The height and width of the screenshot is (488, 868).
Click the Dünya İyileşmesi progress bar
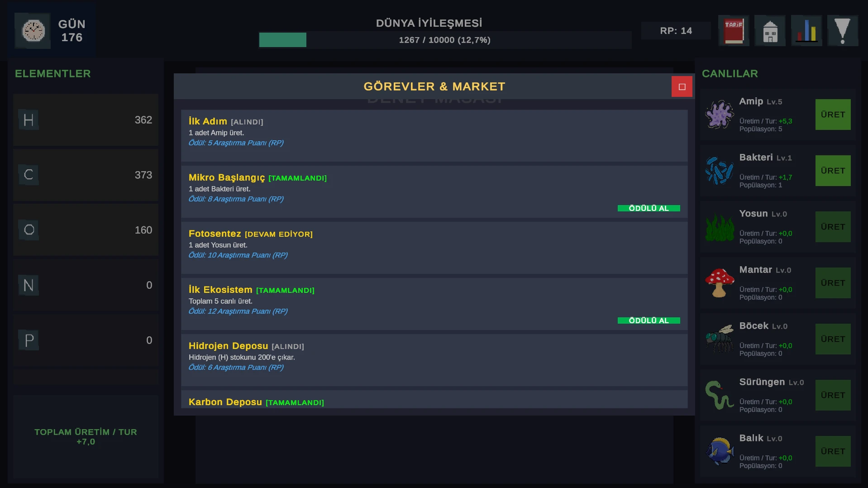click(445, 40)
